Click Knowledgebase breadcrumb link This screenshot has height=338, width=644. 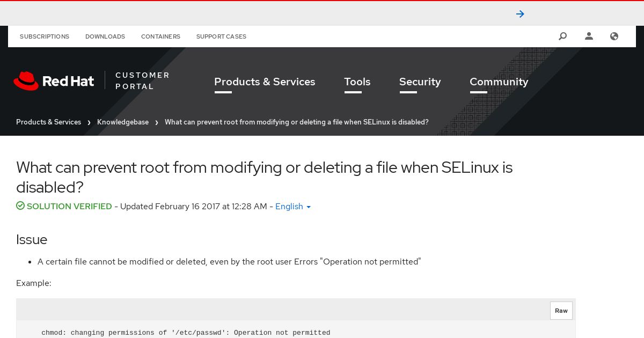pyautogui.click(x=123, y=122)
